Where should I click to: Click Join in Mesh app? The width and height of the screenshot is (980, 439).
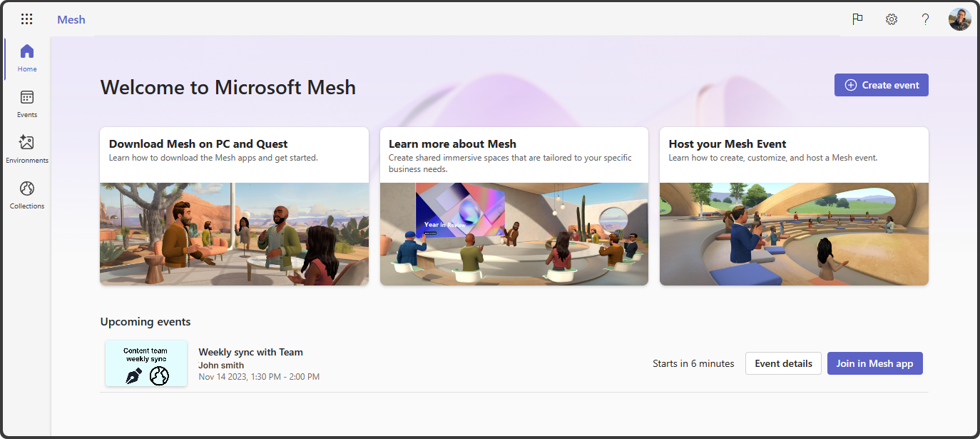coord(874,363)
